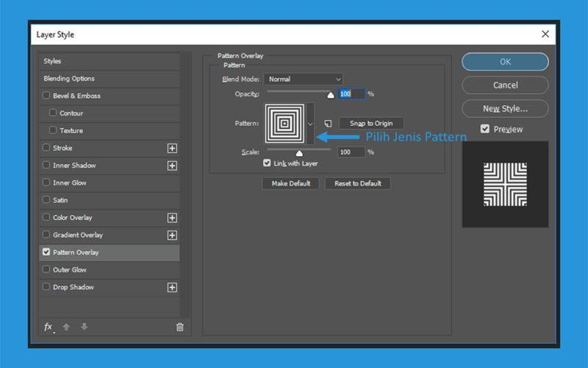Select the Drop Shadow effect label

click(x=73, y=287)
